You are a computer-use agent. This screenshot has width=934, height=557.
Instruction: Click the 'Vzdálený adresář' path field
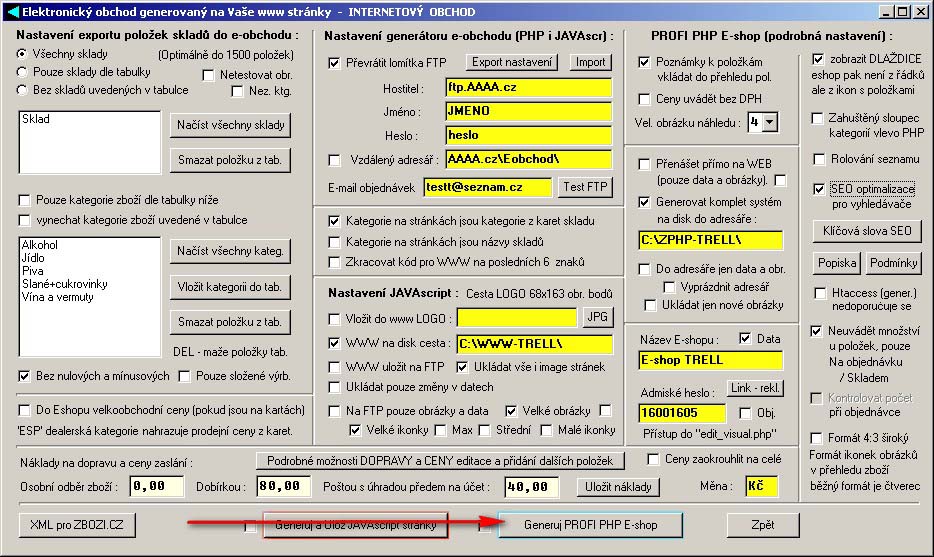[529, 159]
